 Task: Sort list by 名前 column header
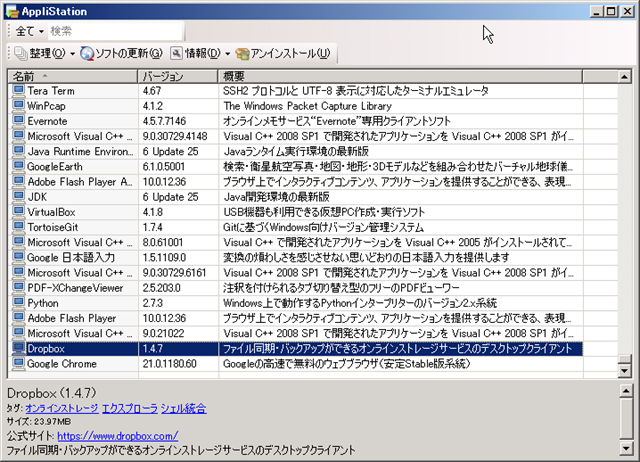70,76
